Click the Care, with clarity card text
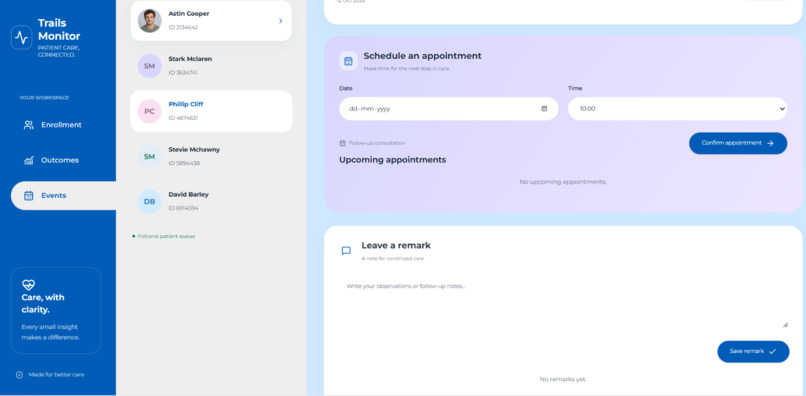The height and width of the screenshot is (396, 806). click(x=43, y=304)
